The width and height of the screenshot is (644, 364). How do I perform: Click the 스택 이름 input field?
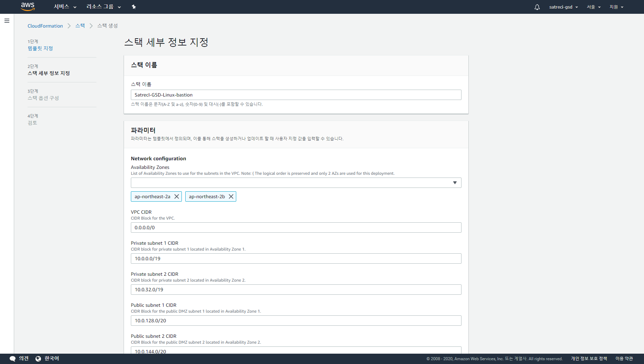(296, 95)
